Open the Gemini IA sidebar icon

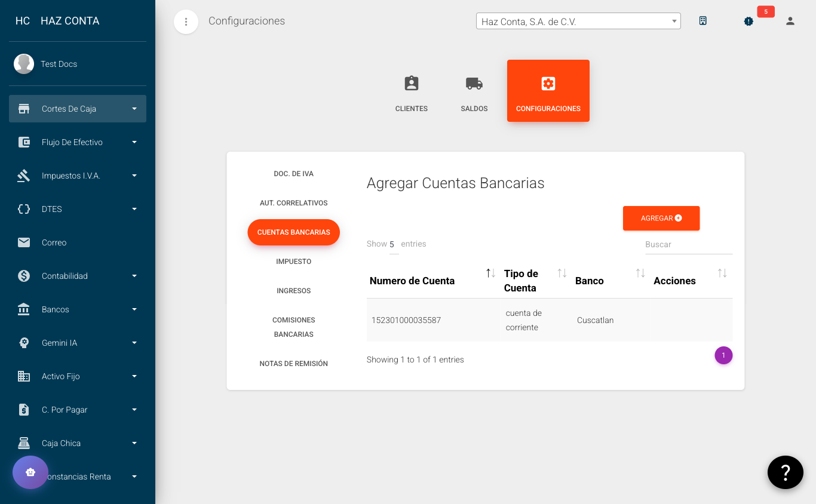[x=24, y=343]
